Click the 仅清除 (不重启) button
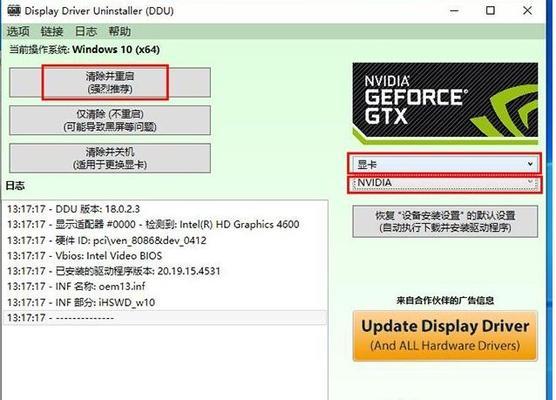Screen dimensions: 556x400 click(x=110, y=120)
